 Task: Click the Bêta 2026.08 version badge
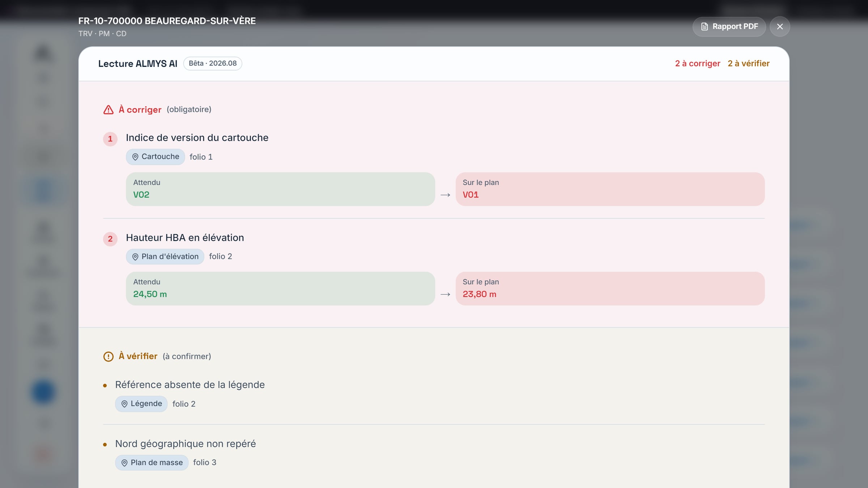coord(213,63)
